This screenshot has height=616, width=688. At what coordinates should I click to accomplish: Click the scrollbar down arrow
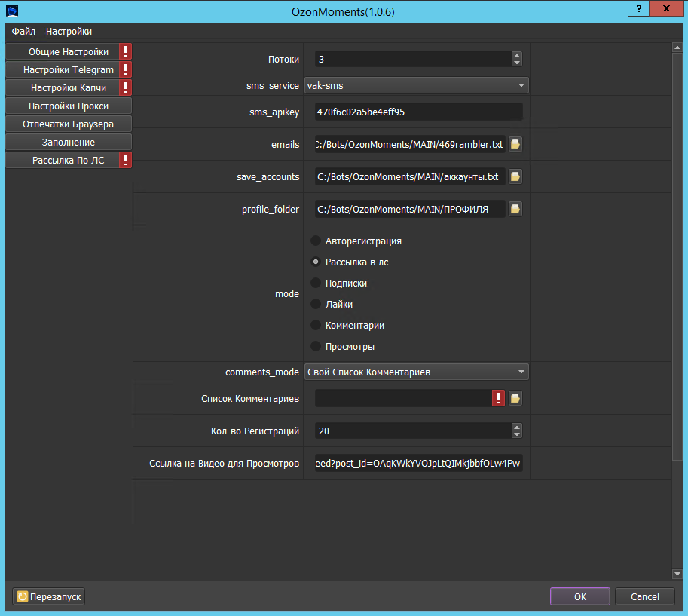pyautogui.click(x=677, y=574)
